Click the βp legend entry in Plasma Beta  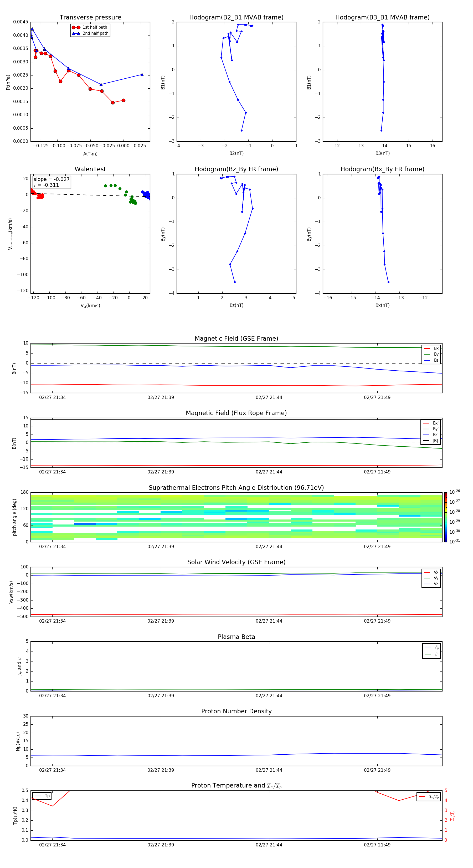[431, 647]
